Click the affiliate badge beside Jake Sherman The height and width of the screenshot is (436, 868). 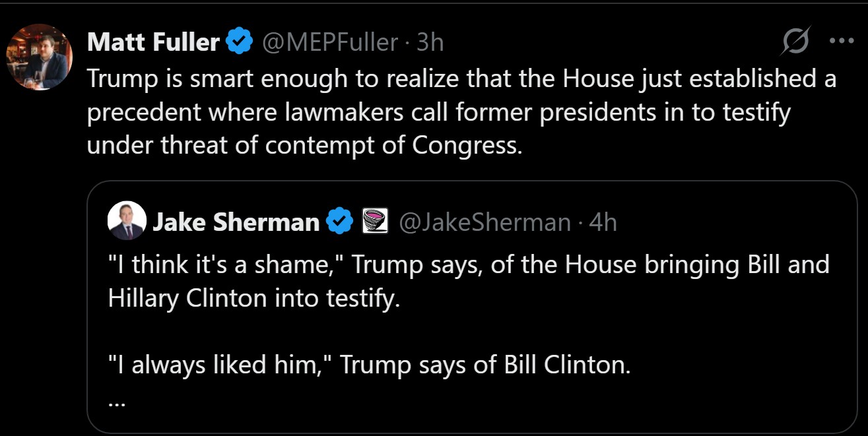pyautogui.click(x=375, y=222)
